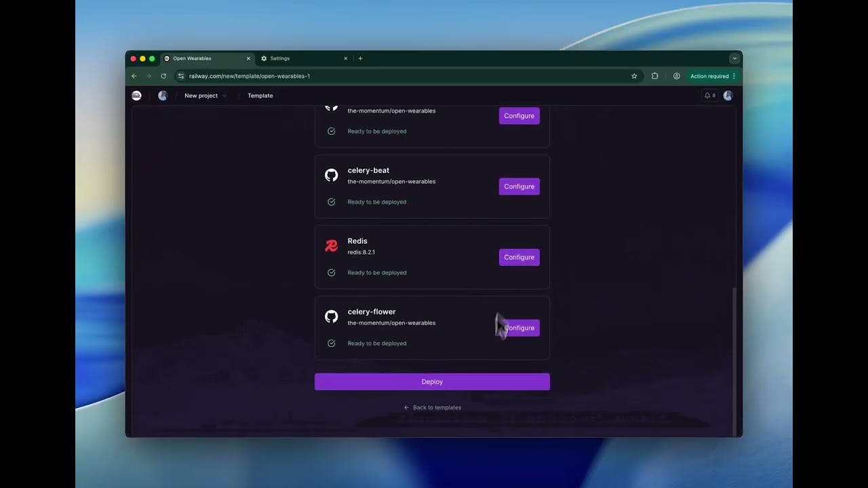The width and height of the screenshot is (868, 488).
Task: Open the workspace avatar beside New project
Action: click(x=163, y=96)
